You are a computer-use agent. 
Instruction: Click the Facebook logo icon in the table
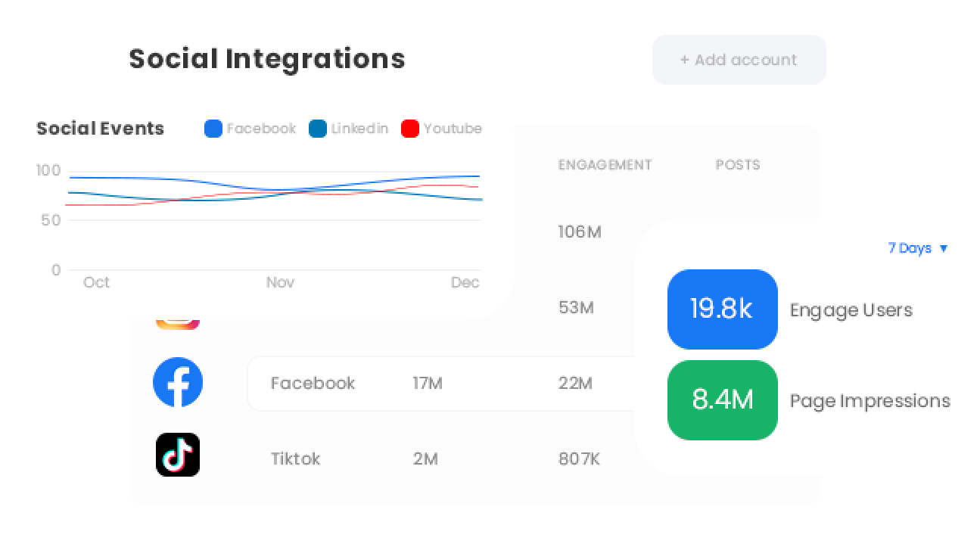[x=178, y=383]
